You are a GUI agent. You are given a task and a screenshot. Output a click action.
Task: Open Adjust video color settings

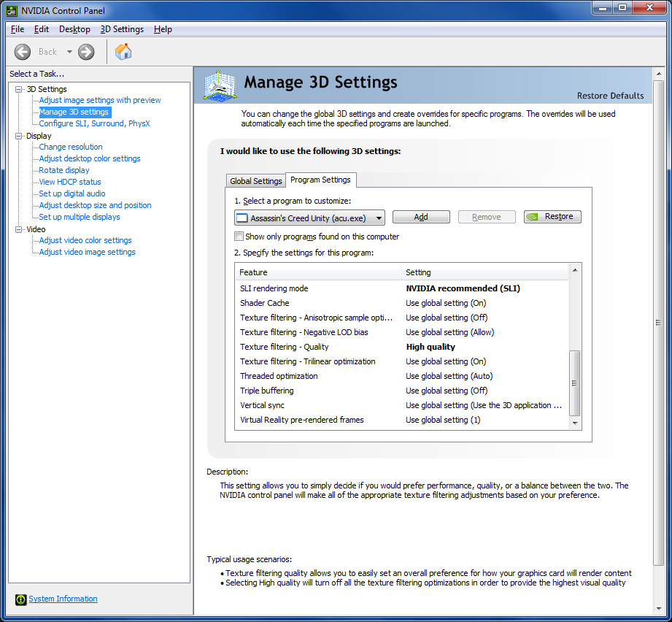pyautogui.click(x=85, y=240)
